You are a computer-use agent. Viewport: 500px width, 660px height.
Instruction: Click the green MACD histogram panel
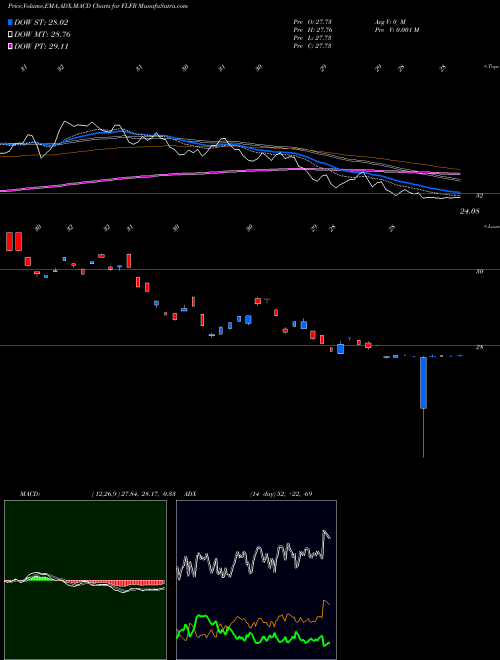(85, 580)
